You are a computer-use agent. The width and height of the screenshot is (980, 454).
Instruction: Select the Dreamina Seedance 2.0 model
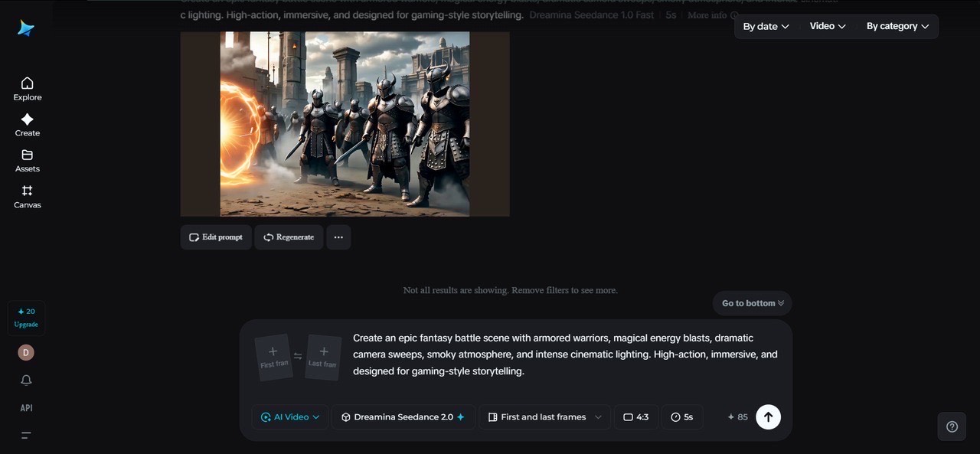pos(403,417)
